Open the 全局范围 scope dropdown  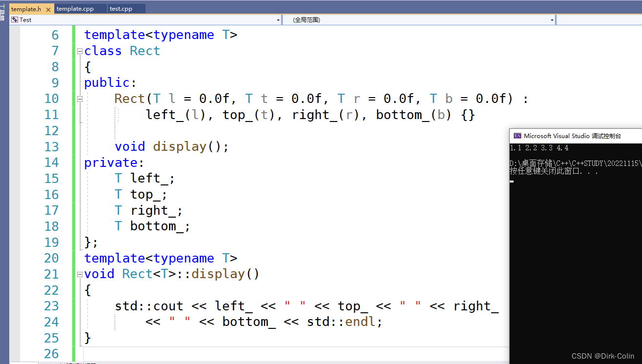tap(552, 20)
